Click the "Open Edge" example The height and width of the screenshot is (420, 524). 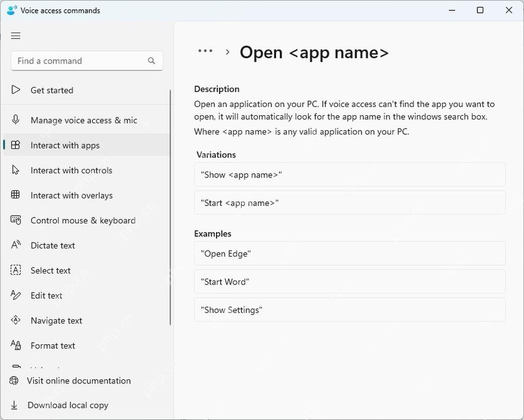pos(349,254)
